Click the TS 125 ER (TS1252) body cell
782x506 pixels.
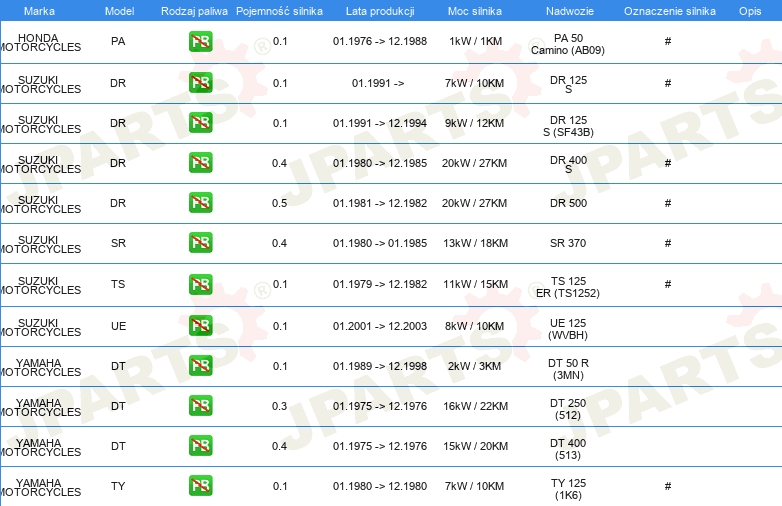568,287
